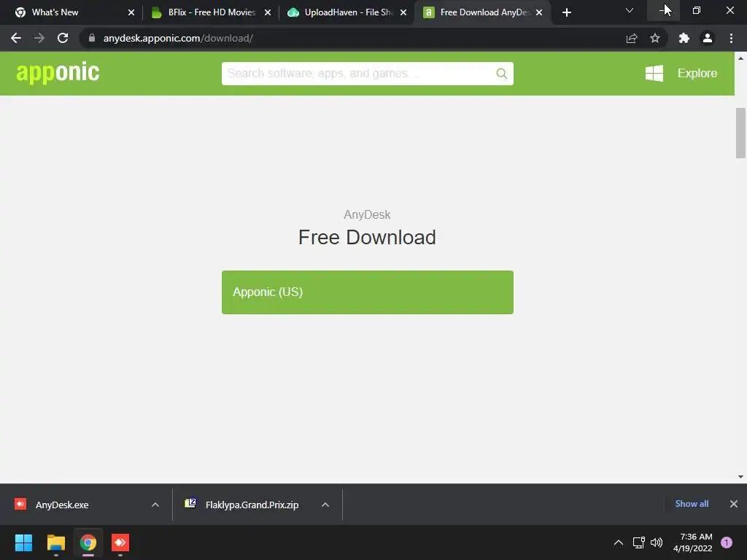
Task: Open a new tab with plus
Action: 566,12
